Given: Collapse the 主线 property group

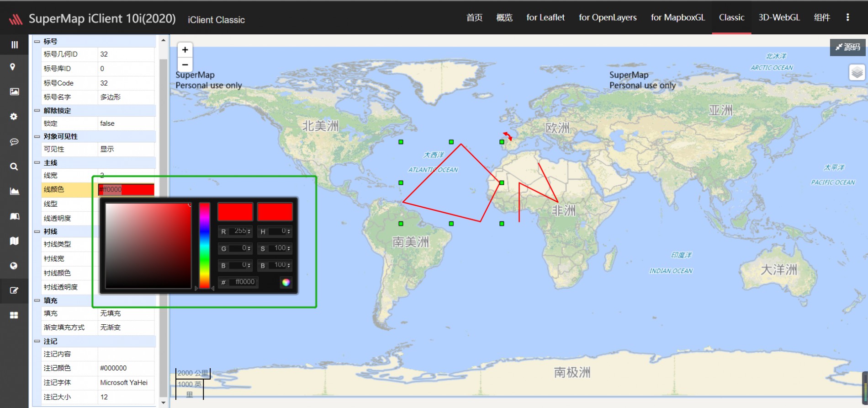Looking at the screenshot, I should [37, 162].
